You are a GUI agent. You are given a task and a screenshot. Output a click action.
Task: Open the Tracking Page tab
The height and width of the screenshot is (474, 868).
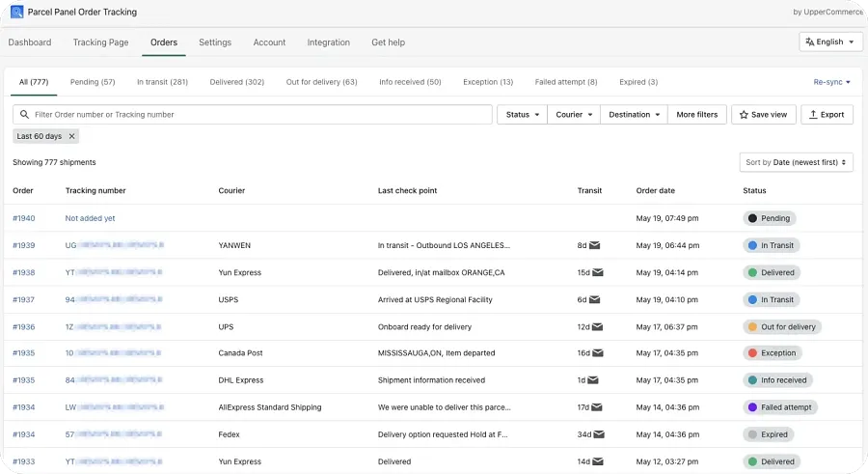coord(100,42)
